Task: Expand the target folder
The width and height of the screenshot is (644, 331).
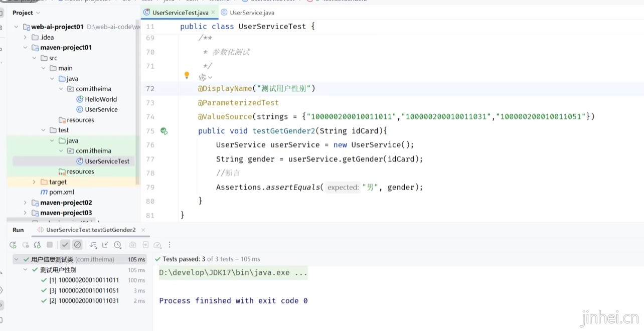Action: coord(34,182)
